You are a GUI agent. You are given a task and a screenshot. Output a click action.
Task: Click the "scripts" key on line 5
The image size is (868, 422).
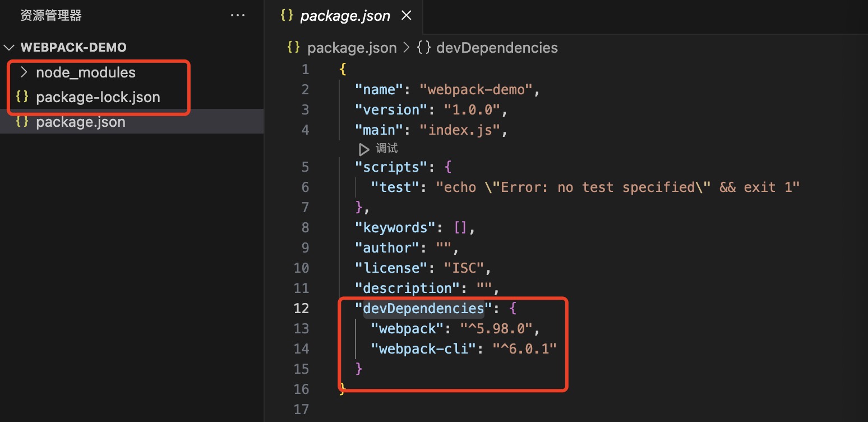click(x=391, y=167)
